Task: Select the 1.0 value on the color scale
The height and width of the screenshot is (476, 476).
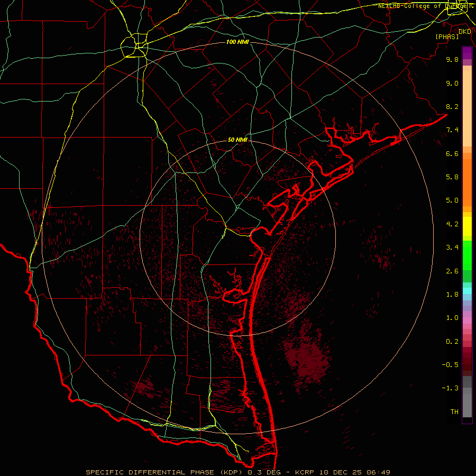Action: point(452,318)
